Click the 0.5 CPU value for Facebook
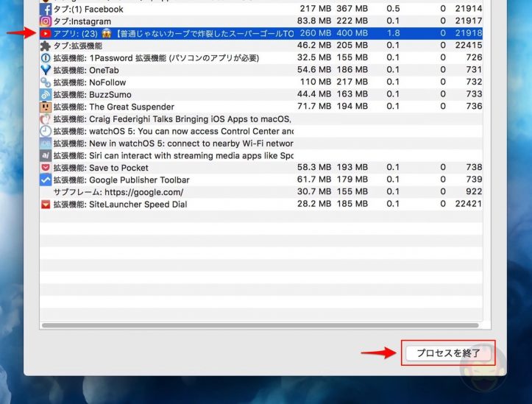Image resolution: width=532 pixels, height=404 pixels. [393, 9]
